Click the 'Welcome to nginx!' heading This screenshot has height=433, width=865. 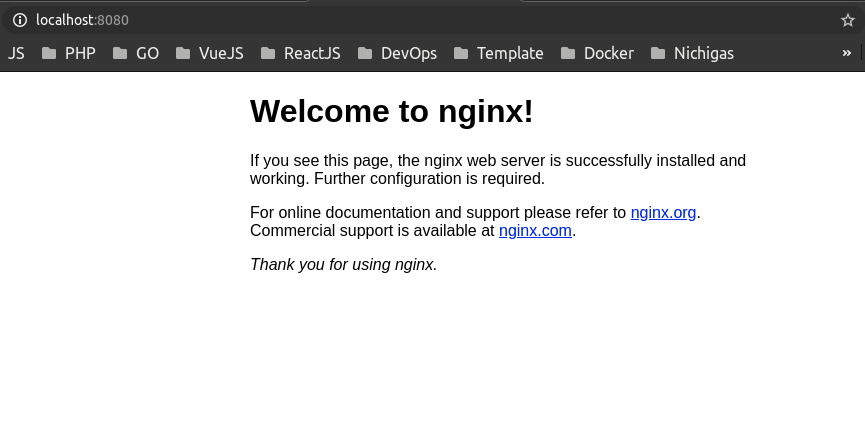click(x=392, y=111)
